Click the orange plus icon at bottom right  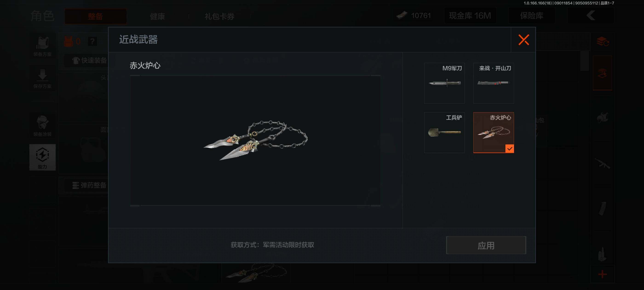tap(602, 274)
